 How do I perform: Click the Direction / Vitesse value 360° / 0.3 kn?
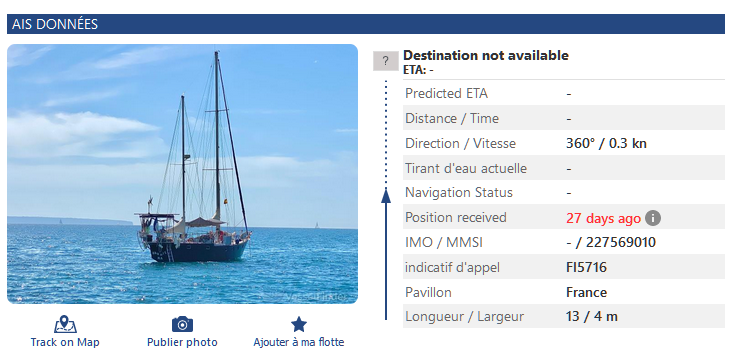coord(606,143)
